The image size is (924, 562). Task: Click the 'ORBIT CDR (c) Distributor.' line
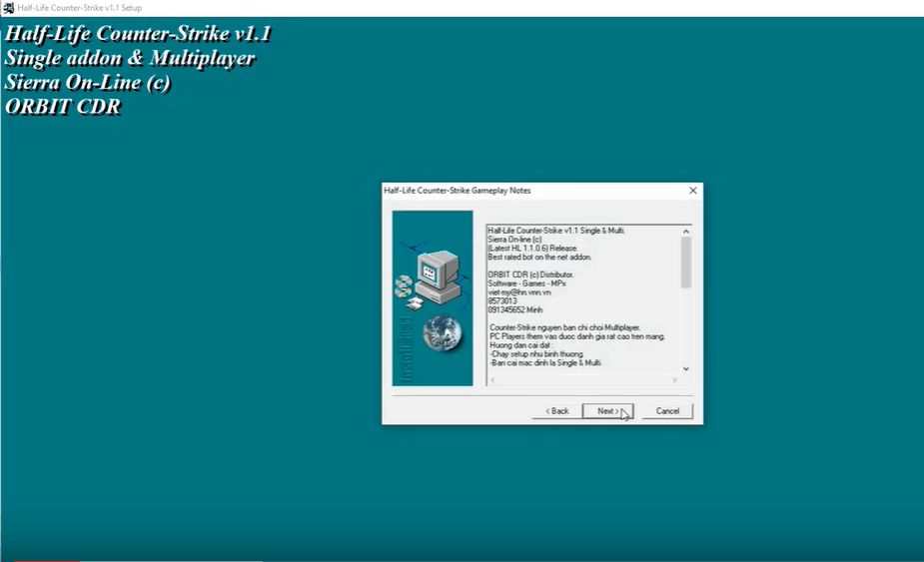click(x=530, y=275)
